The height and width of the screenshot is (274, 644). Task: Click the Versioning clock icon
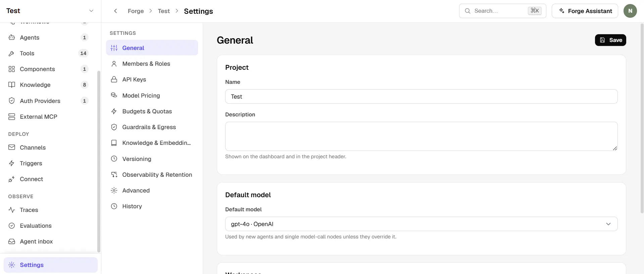(114, 159)
